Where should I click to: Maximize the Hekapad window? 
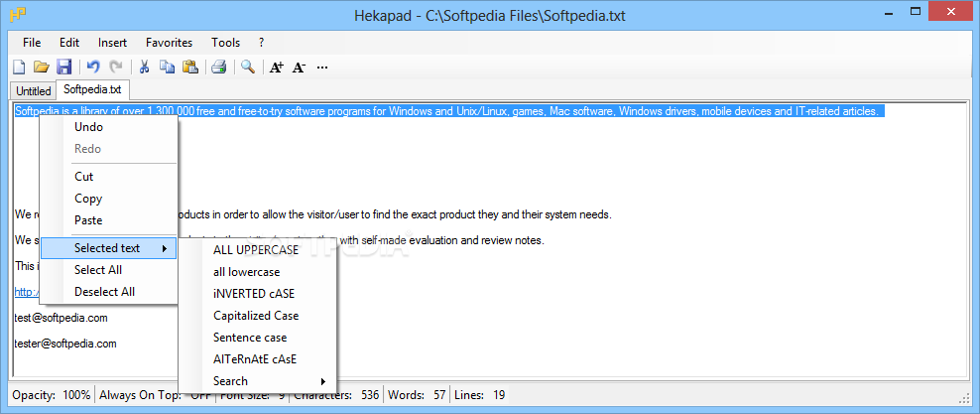917,11
